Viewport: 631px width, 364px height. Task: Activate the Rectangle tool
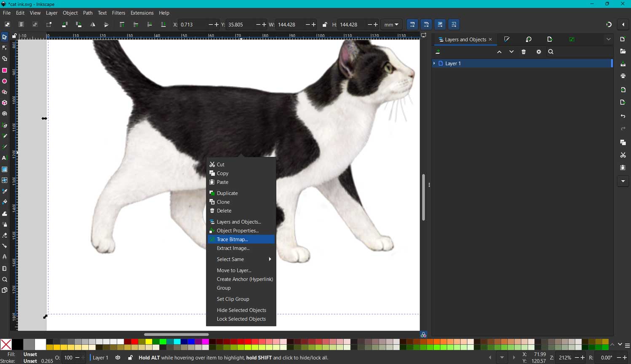[5, 70]
